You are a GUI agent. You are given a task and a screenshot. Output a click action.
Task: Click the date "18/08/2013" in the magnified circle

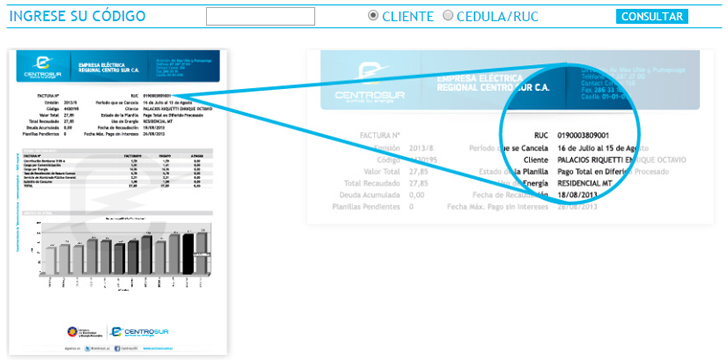point(577,194)
